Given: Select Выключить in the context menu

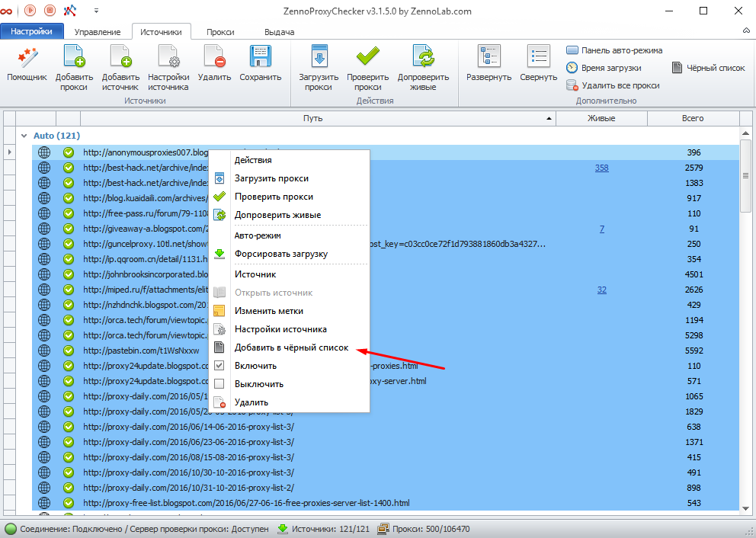Looking at the screenshot, I should tap(258, 384).
